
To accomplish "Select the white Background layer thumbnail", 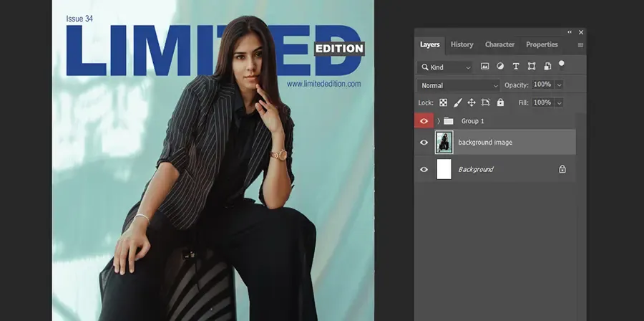I will pos(444,169).
